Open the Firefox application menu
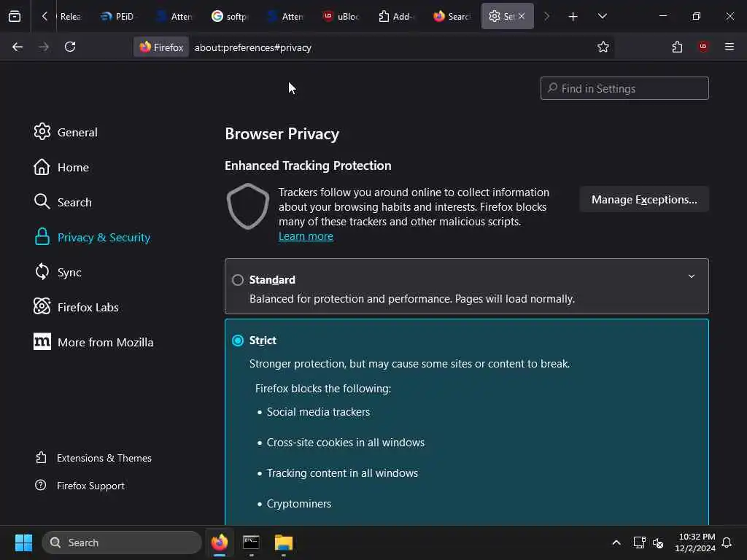Screen dimensions: 747x560 (x=729, y=47)
